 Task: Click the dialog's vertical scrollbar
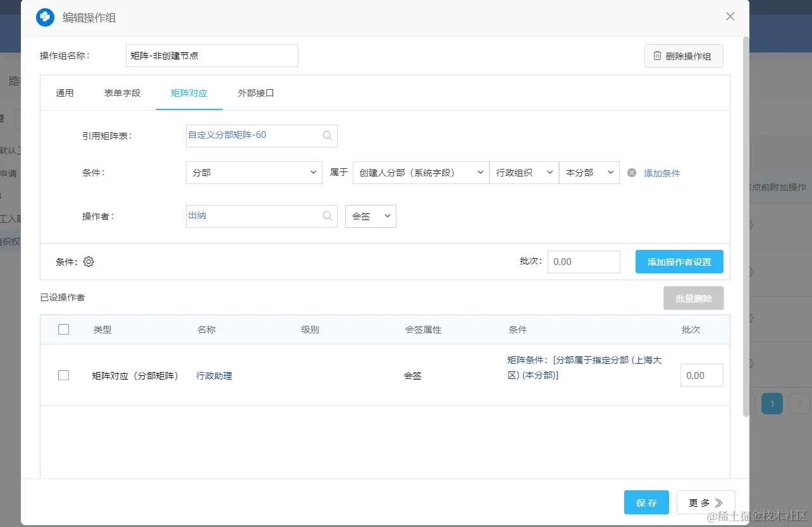point(746,226)
